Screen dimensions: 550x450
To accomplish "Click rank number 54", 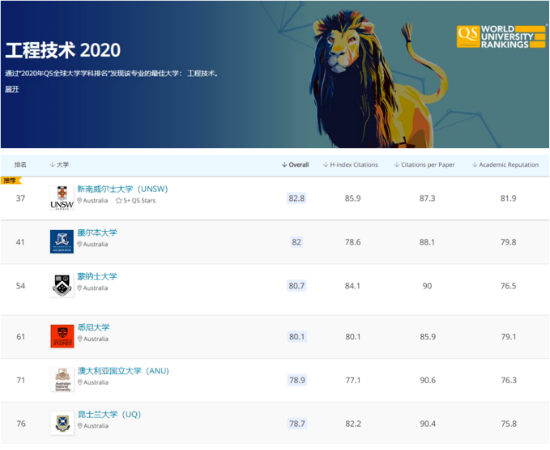I will point(20,286).
